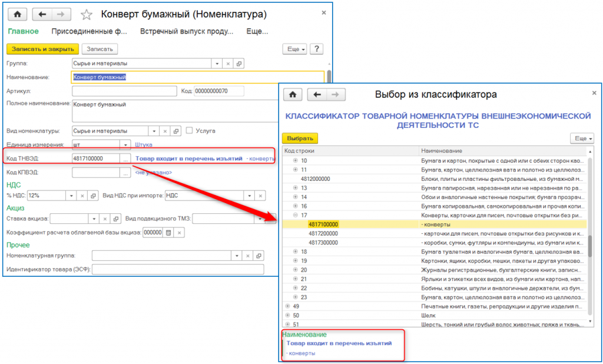Collapse tree row 17 in classifier

click(x=296, y=215)
